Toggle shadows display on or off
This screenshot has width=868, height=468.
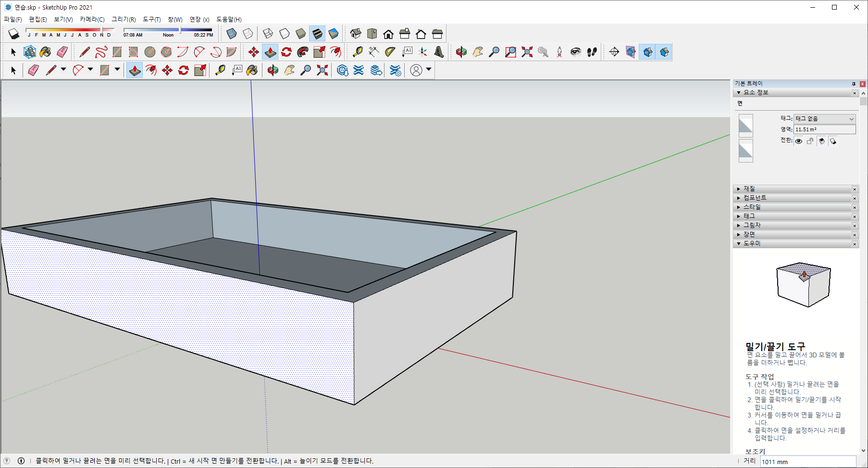tap(14, 34)
